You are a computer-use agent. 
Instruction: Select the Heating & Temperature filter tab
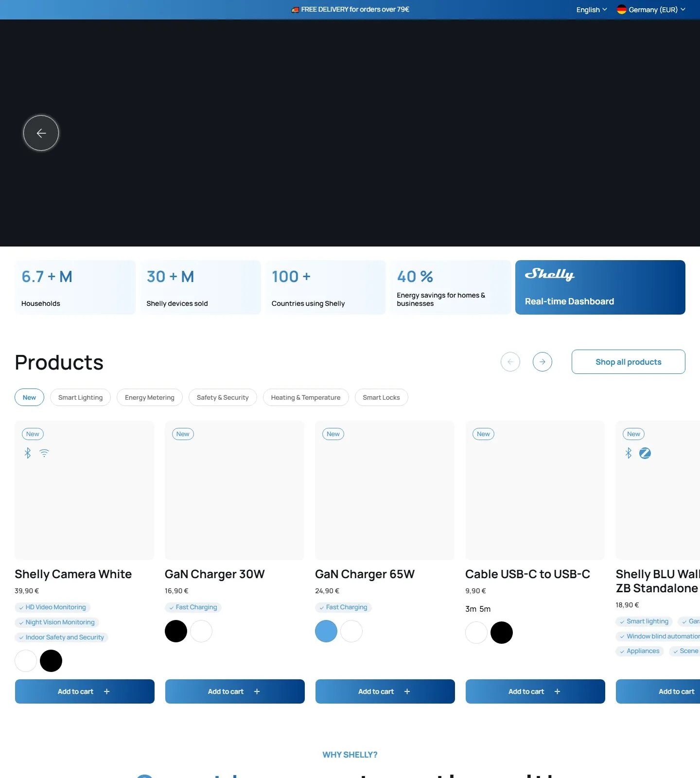(306, 397)
